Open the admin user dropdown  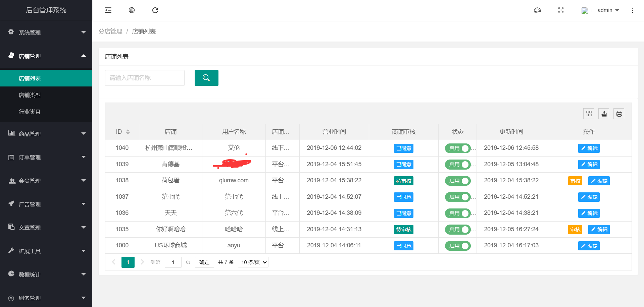(x=608, y=10)
